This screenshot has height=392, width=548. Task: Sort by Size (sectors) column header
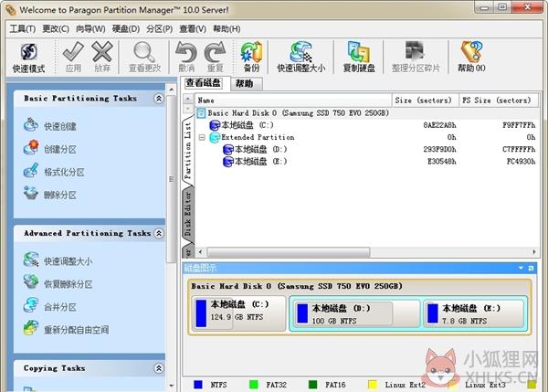[x=425, y=101]
